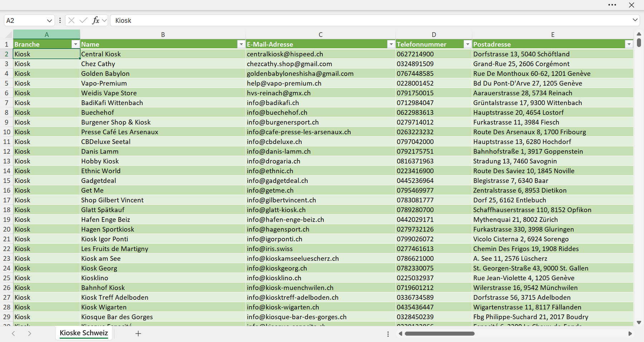Viewport: 644px width, 342px height.
Task: Select cell Ethnic World
Action: point(163,171)
